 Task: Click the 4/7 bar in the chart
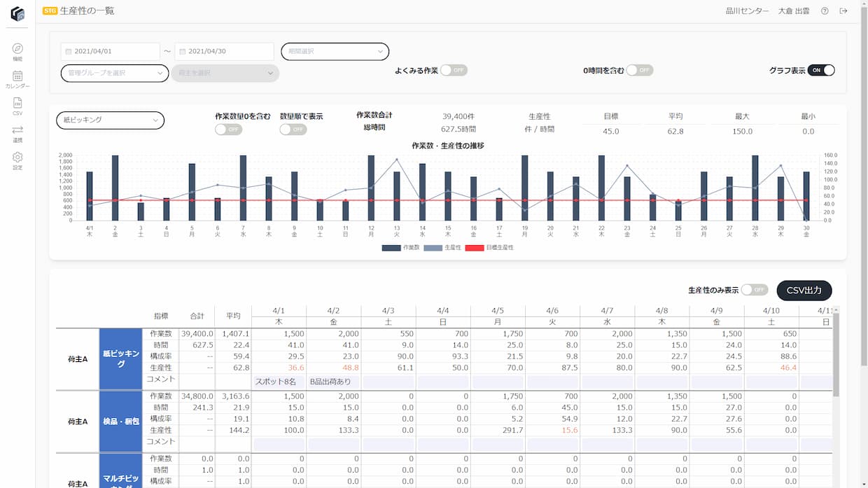coord(243,188)
